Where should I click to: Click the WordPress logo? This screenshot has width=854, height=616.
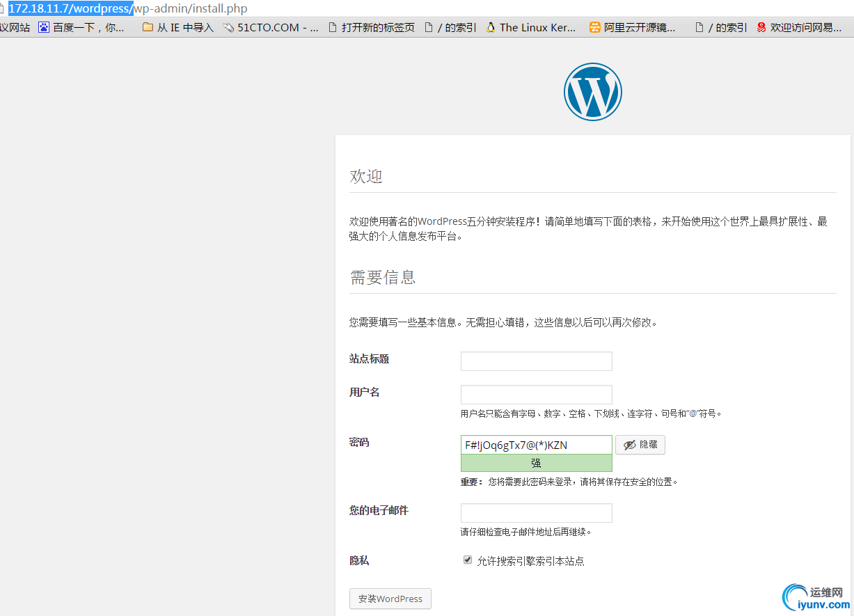(593, 92)
